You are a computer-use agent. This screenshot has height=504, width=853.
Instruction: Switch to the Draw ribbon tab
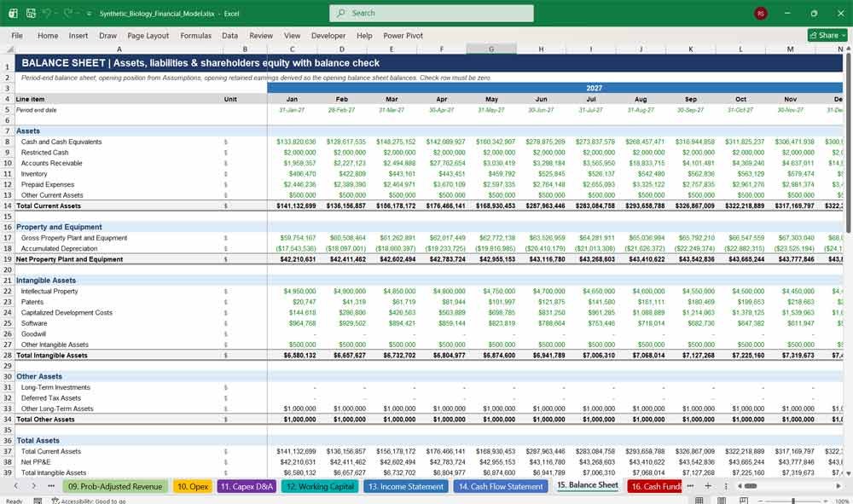point(107,35)
